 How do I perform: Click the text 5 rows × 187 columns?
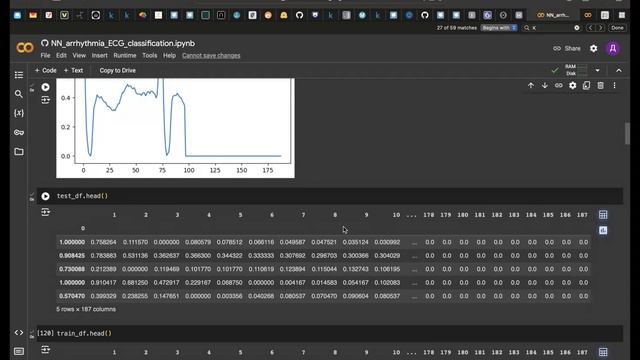point(86,309)
